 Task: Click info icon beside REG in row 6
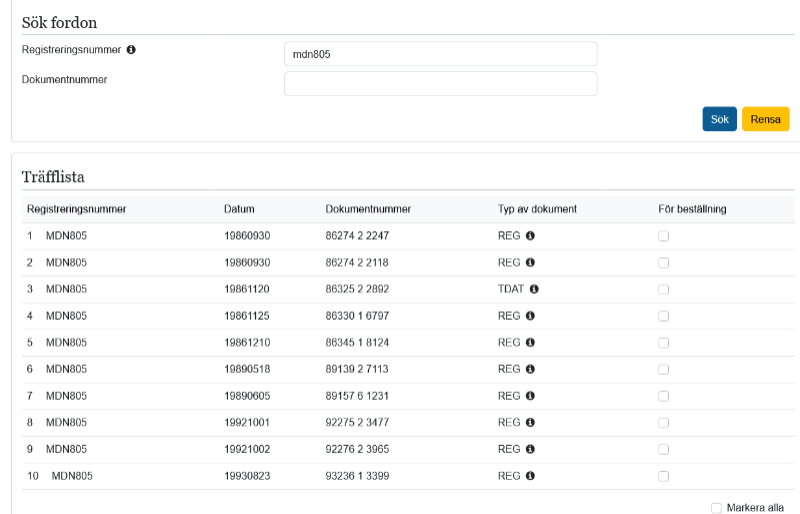[530, 369]
